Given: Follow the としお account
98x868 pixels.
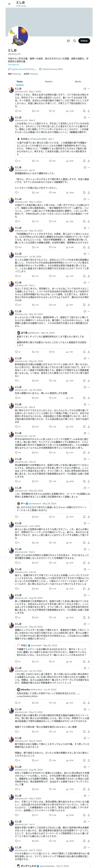Looking at the screenshot, I should pyautogui.click(x=84, y=41).
